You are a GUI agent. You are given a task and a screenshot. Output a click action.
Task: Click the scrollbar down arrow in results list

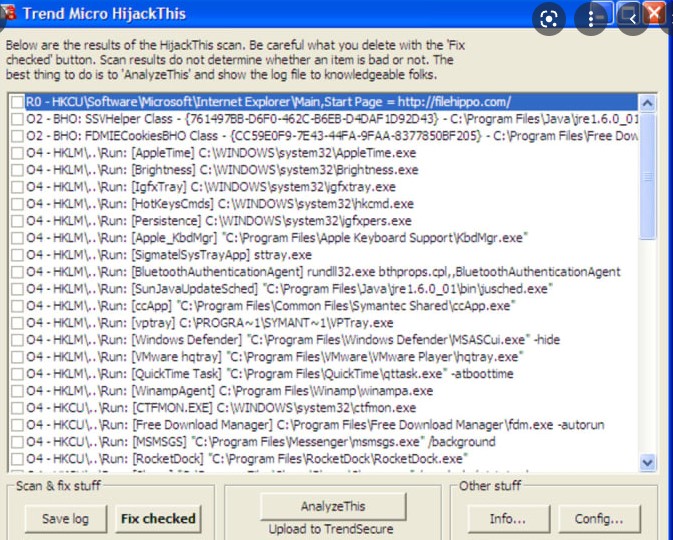(x=647, y=462)
